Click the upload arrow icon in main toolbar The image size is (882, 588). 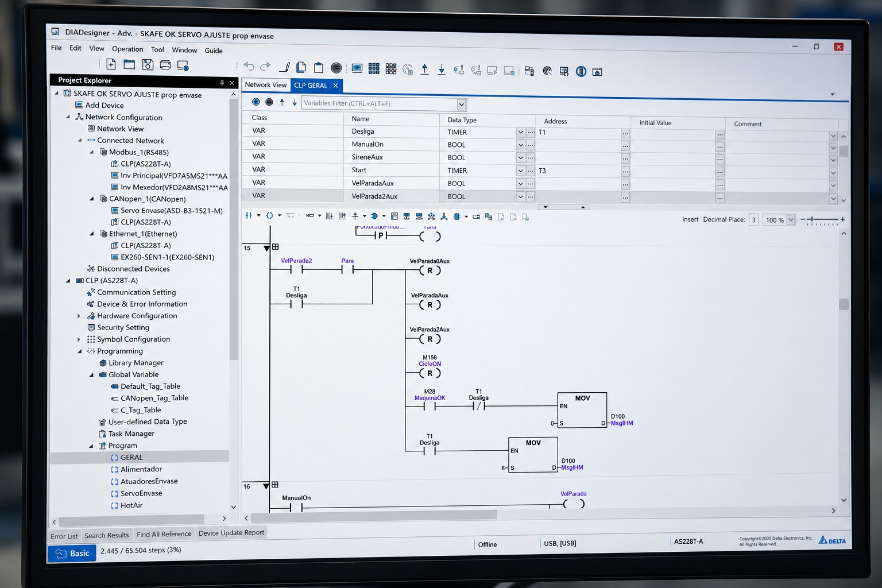tap(424, 69)
